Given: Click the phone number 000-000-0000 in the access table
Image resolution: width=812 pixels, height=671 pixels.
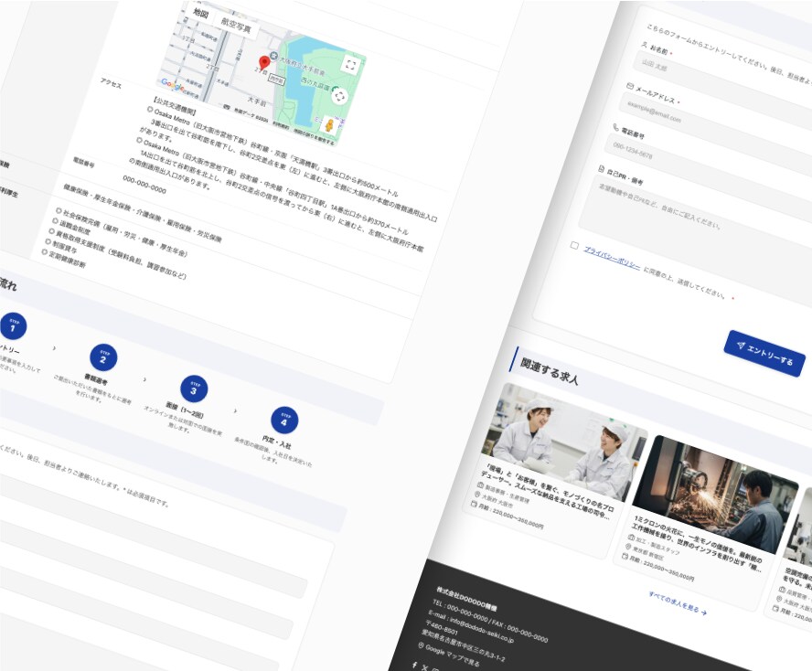Looking at the screenshot, I should pos(144,185).
